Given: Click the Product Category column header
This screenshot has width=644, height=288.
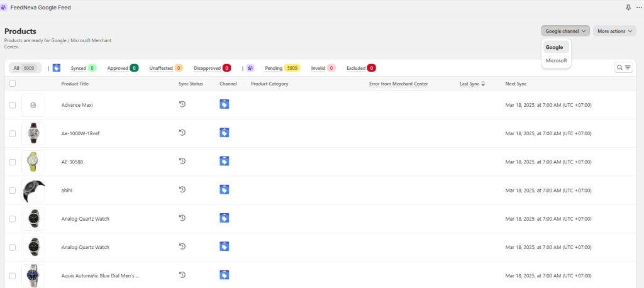Looking at the screenshot, I should (269, 84).
